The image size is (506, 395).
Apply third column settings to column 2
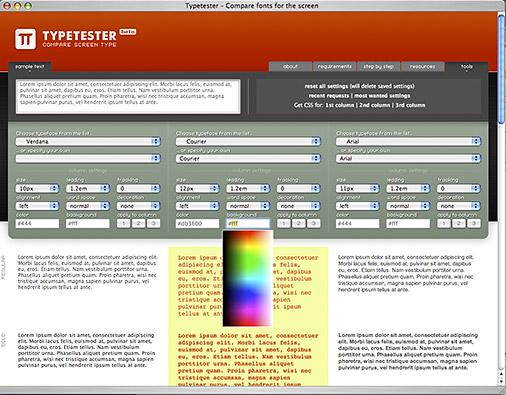point(459,223)
